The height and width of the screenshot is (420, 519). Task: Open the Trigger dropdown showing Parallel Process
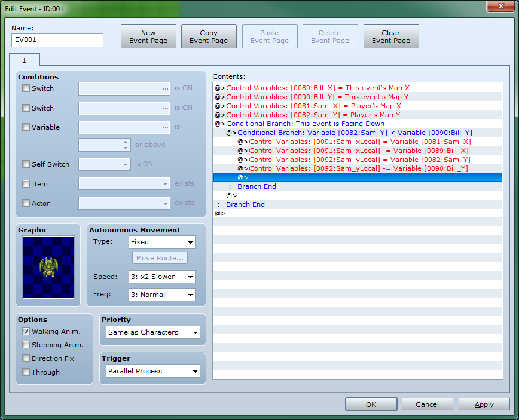tap(153, 371)
